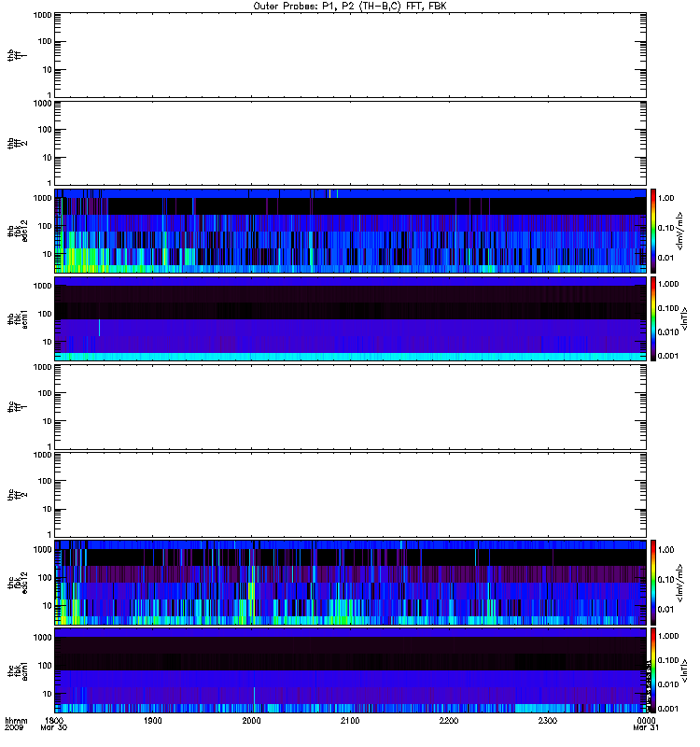The image size is (700, 747).
Task: Click the "Mar 30" date label
Action: pyautogui.click(x=54, y=727)
